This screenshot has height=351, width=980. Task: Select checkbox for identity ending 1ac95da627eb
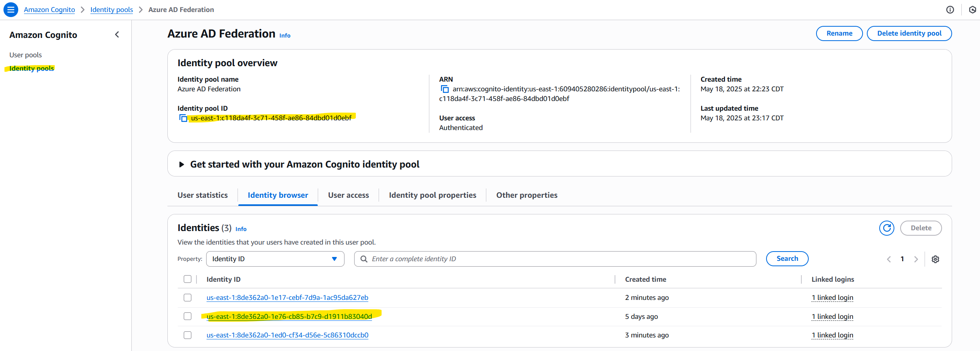click(x=188, y=298)
